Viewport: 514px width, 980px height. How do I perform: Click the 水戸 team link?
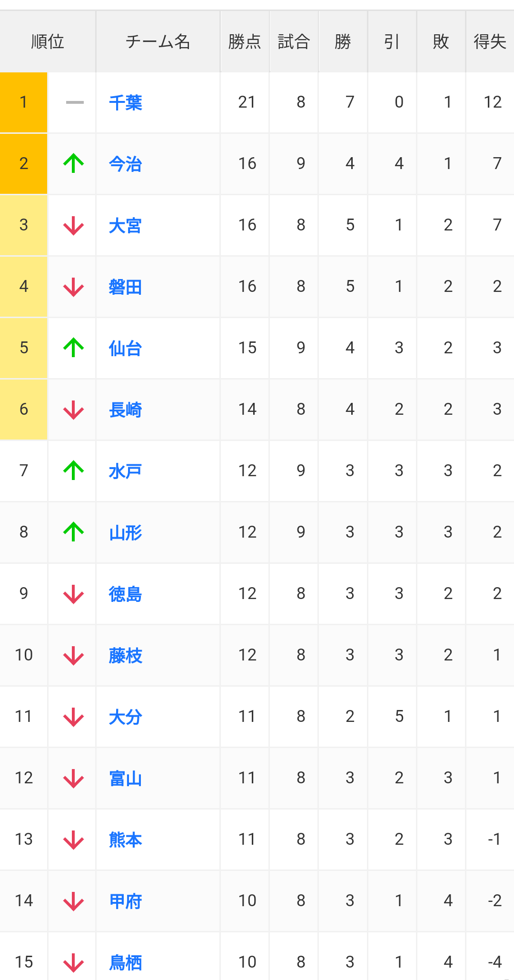[126, 471]
